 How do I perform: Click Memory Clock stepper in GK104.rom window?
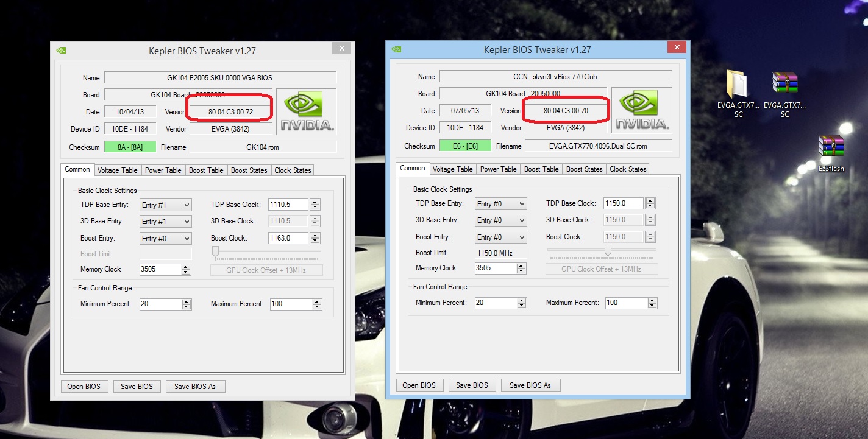click(x=186, y=269)
